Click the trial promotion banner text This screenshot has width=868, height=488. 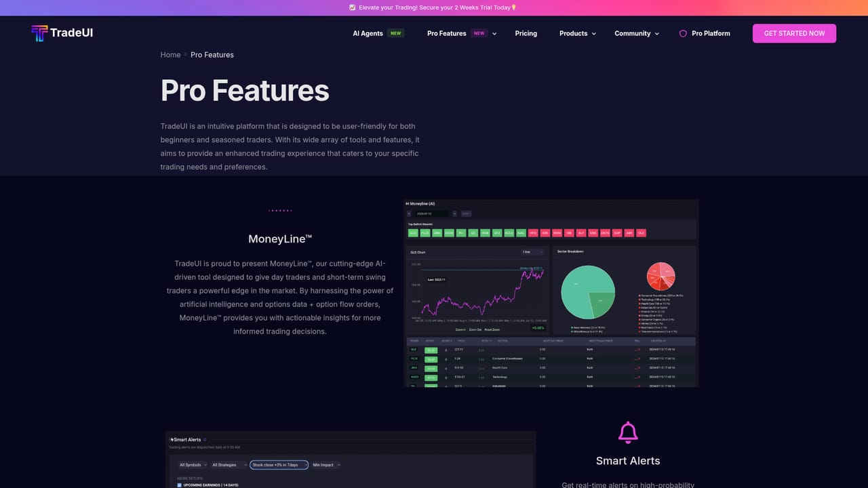(x=434, y=7)
